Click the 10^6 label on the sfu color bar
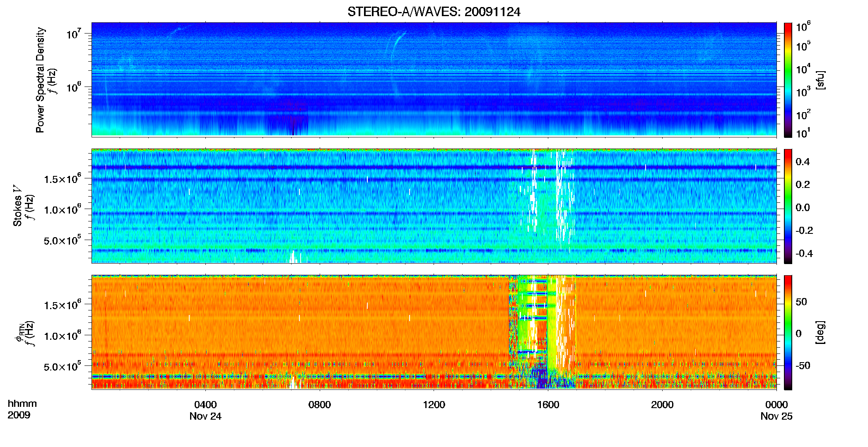Image resolution: width=868 pixels, height=447 pixels. point(803,26)
